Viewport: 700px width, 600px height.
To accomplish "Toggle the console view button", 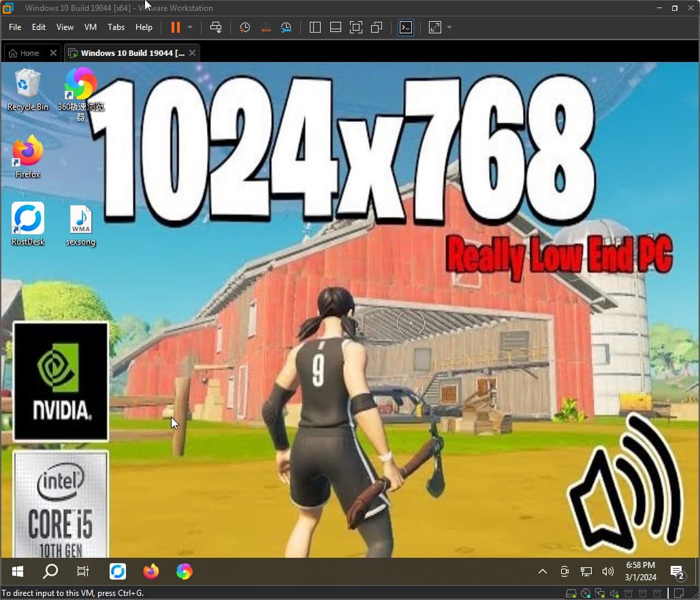I will click(x=406, y=27).
